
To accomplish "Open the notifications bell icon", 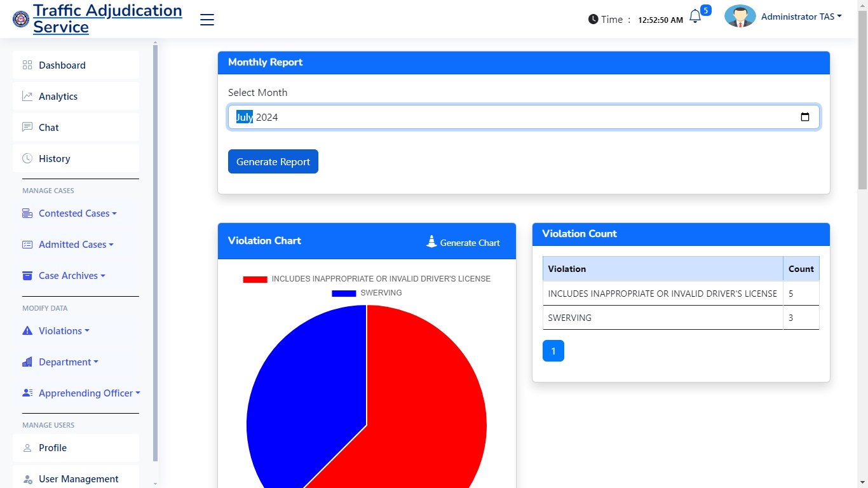I will click(695, 17).
